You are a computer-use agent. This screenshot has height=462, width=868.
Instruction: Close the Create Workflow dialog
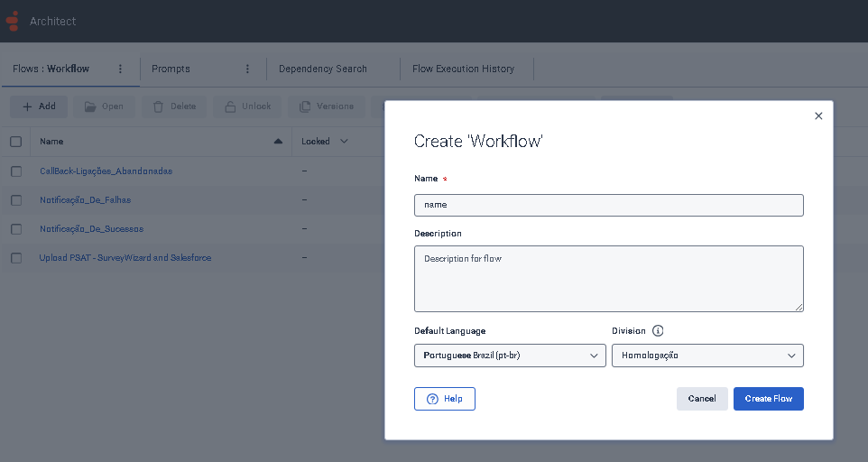click(x=818, y=116)
